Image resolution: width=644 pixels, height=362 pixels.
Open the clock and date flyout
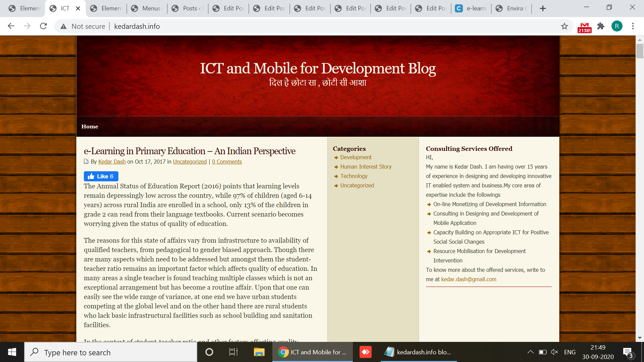pos(598,352)
